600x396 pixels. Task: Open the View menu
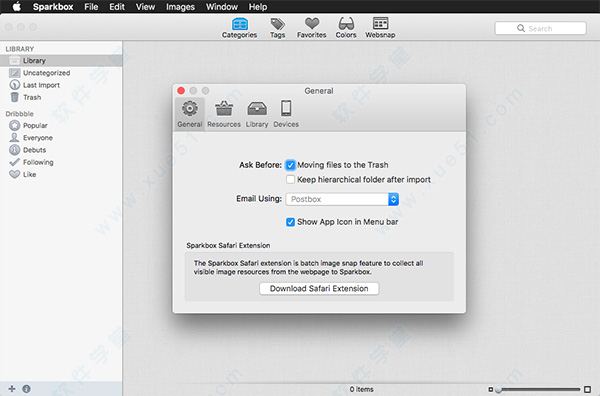tap(145, 7)
